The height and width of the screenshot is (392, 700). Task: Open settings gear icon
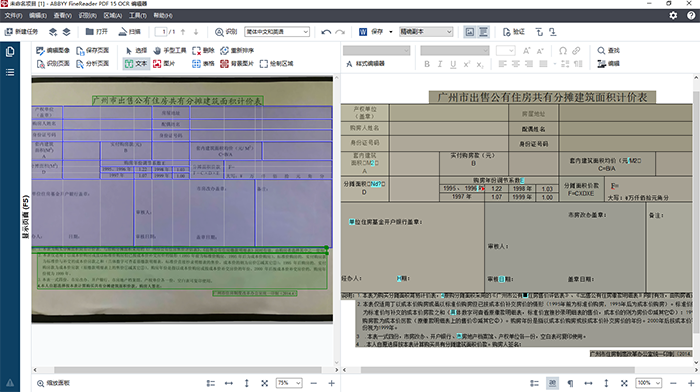[673, 15]
